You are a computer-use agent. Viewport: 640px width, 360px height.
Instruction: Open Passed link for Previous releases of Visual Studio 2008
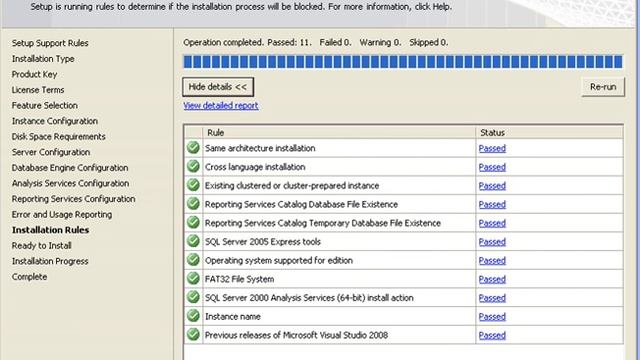click(x=492, y=336)
